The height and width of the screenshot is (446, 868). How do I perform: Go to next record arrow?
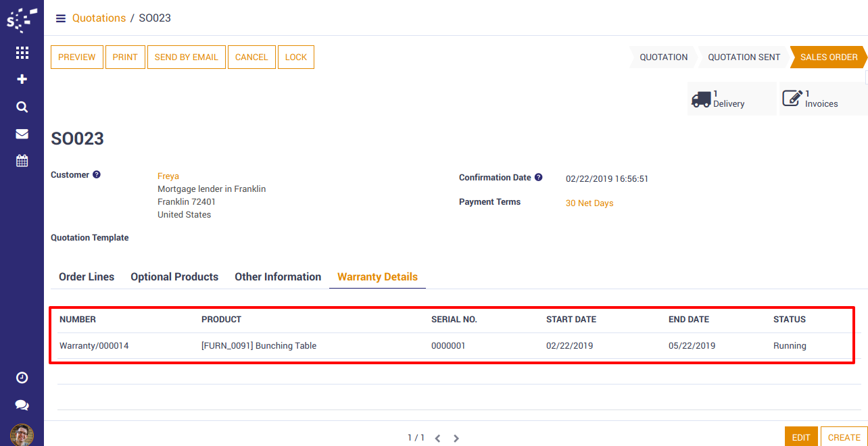pos(456,438)
